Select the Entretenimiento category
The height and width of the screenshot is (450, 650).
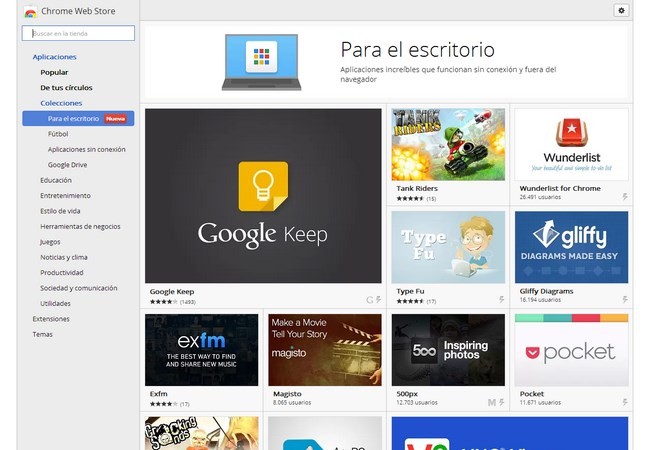point(65,195)
